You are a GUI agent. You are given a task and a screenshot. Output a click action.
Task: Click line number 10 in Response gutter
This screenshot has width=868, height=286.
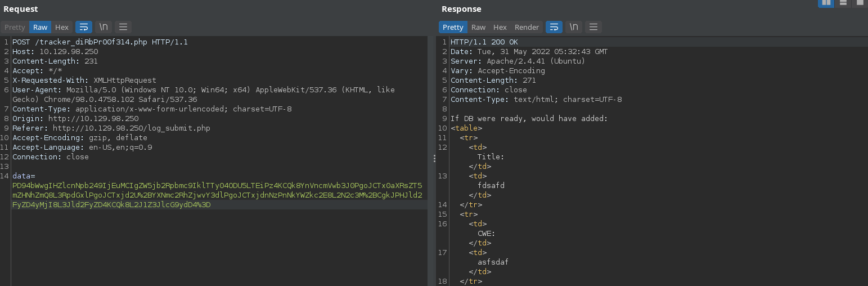point(443,128)
